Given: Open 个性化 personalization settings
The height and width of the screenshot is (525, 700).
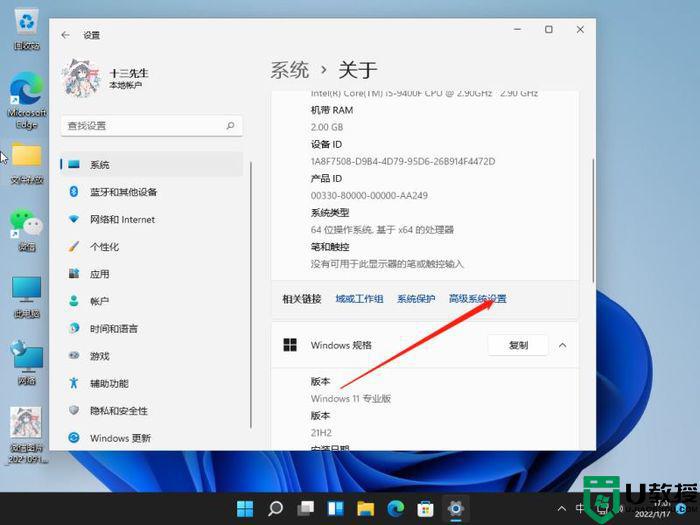Looking at the screenshot, I should [104, 247].
